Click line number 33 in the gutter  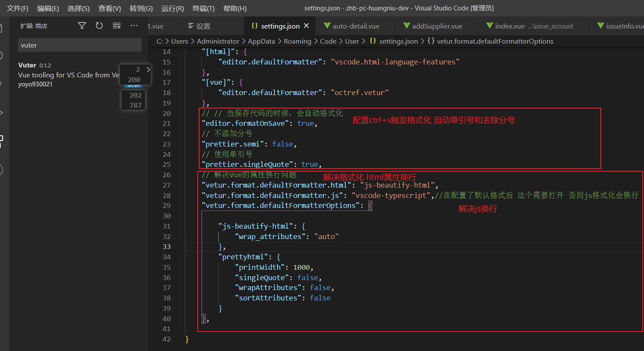166,246
